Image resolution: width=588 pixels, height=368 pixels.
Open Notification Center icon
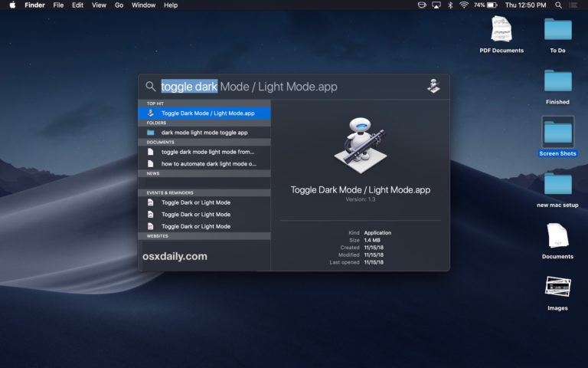click(x=573, y=5)
